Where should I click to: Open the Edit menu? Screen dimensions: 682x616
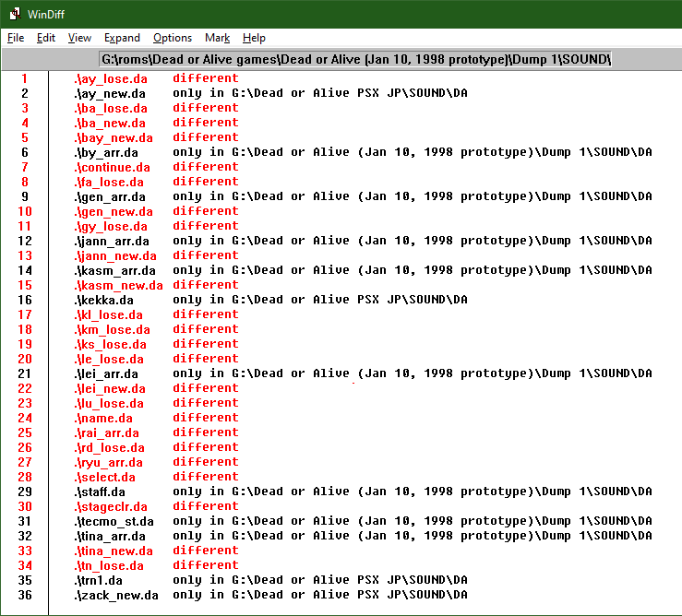coord(45,38)
